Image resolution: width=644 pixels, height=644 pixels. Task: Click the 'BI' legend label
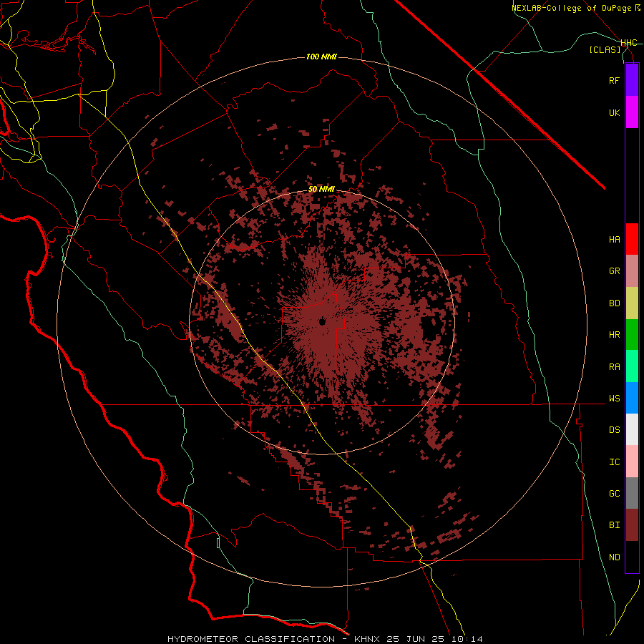point(614,525)
